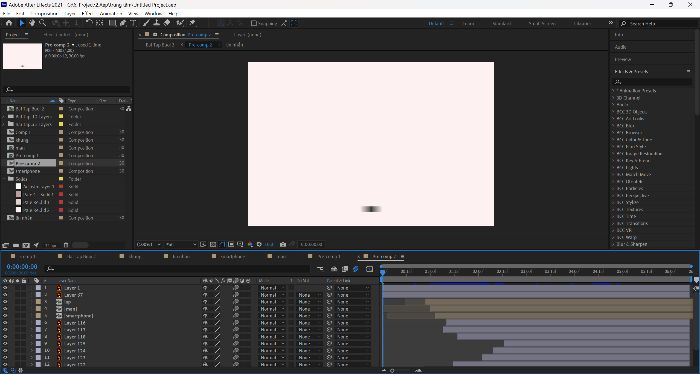Open the Audio panel on the right

pos(620,47)
